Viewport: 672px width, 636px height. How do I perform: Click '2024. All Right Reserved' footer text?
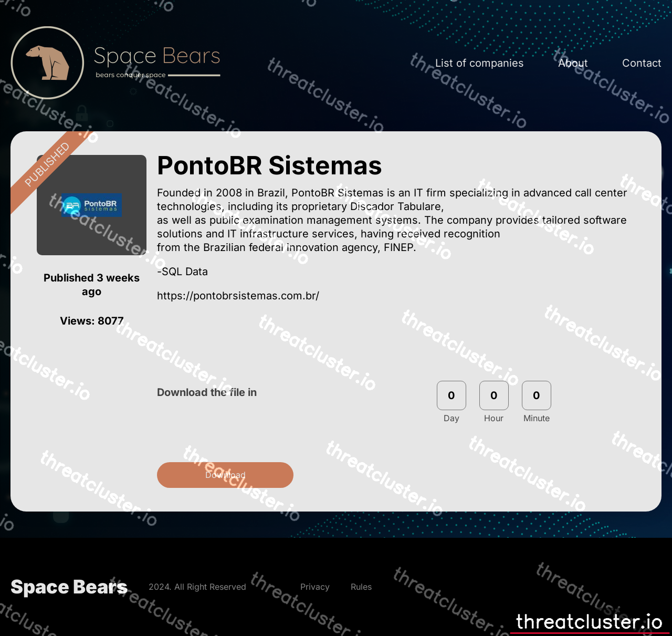tap(197, 587)
